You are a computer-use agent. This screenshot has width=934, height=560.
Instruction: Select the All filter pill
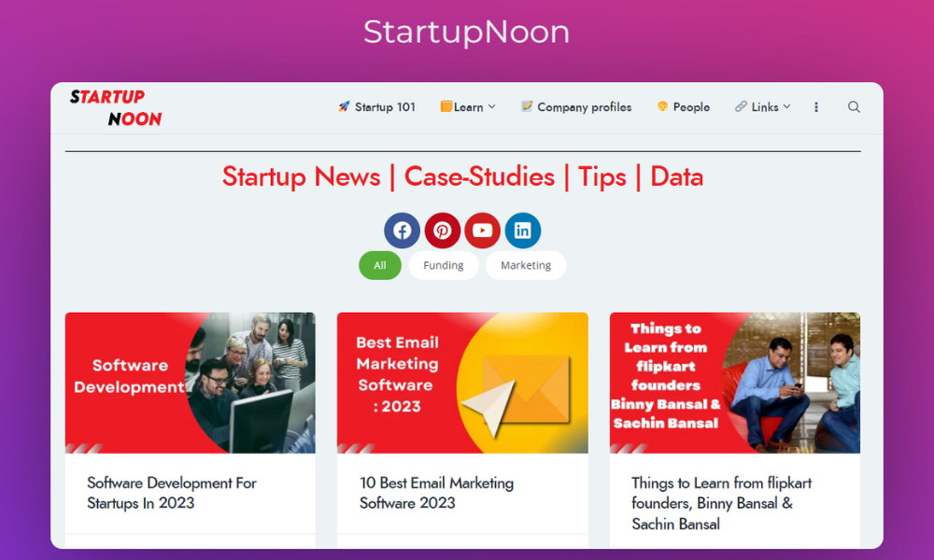coord(380,265)
